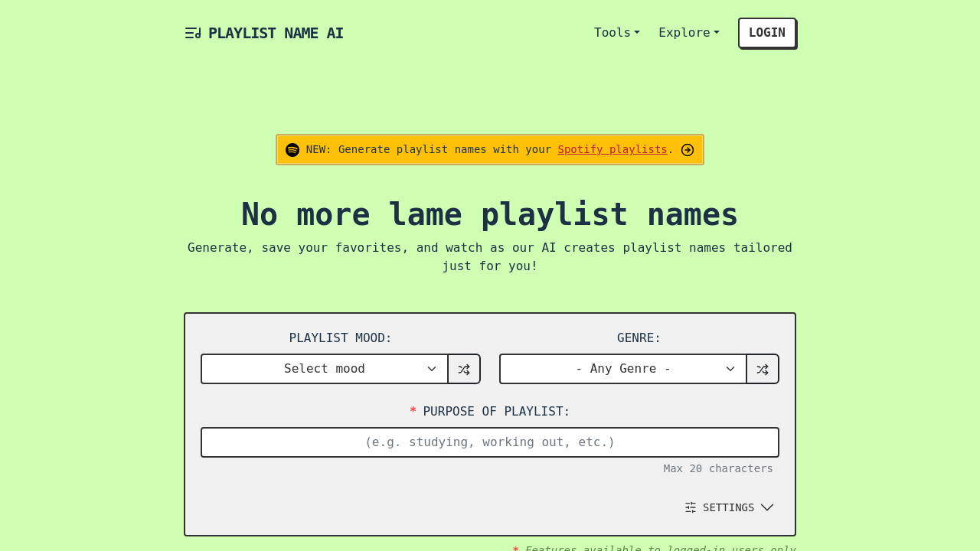Click the chevron inside the Any Genre dropdown

pos(732,369)
